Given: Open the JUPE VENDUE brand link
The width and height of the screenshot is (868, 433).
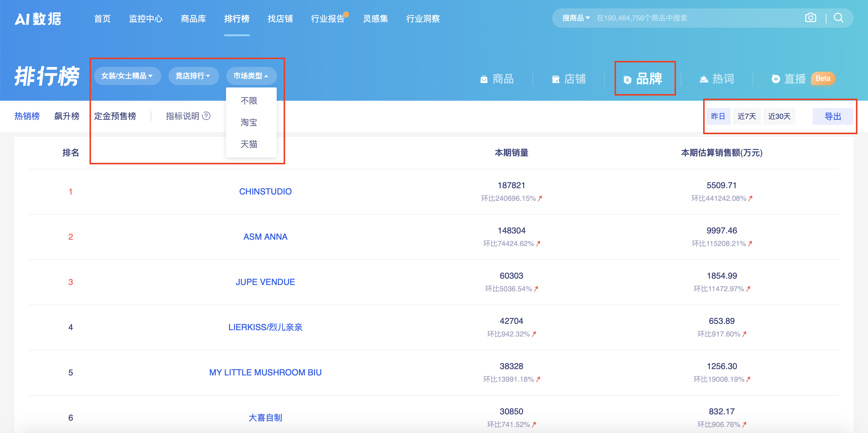Looking at the screenshot, I should [x=265, y=282].
